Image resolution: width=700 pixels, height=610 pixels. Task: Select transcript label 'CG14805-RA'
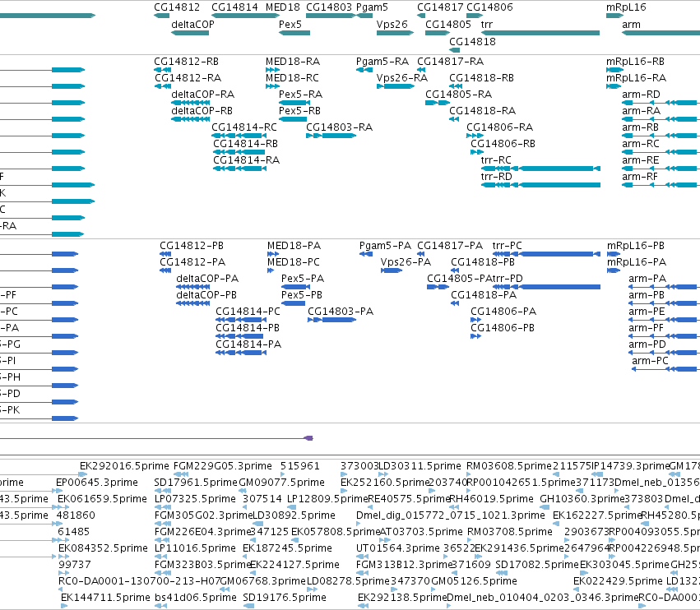[458, 95]
